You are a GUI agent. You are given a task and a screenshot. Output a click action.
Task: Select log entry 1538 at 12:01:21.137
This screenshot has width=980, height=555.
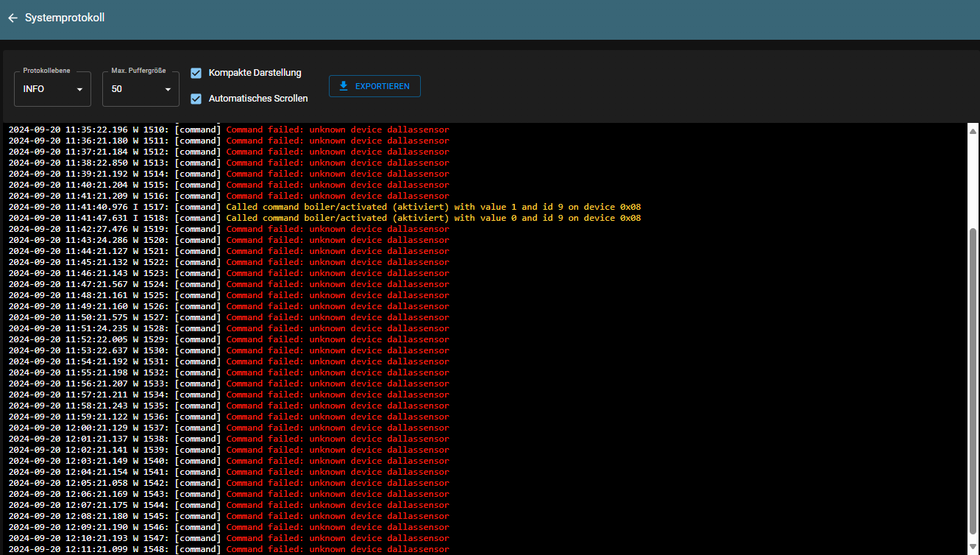229,439
